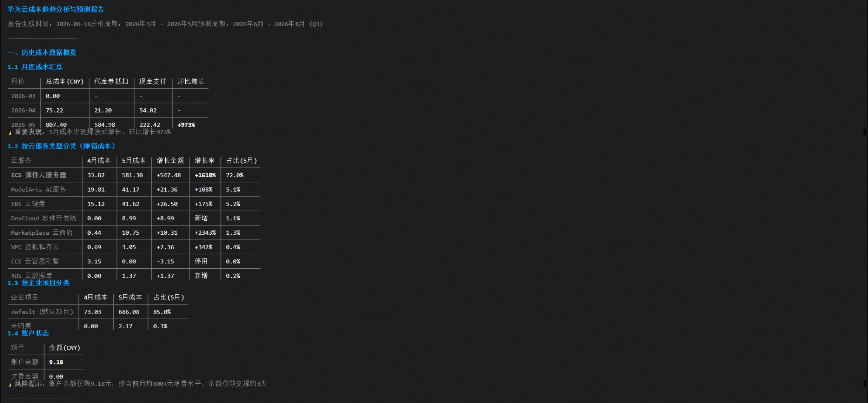Click the 2026-03 month row label
Screen dimensions: 868x403
click(23, 96)
